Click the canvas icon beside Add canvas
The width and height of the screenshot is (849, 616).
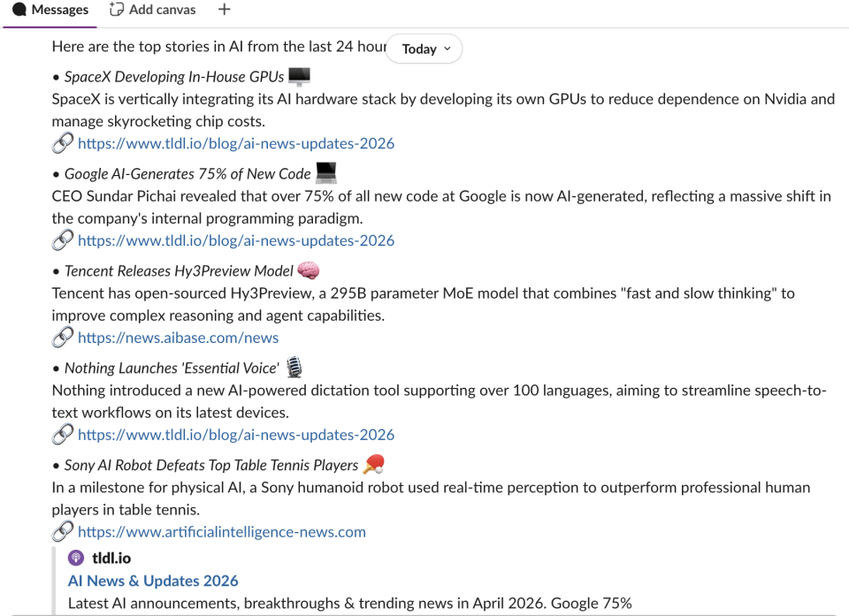(117, 10)
